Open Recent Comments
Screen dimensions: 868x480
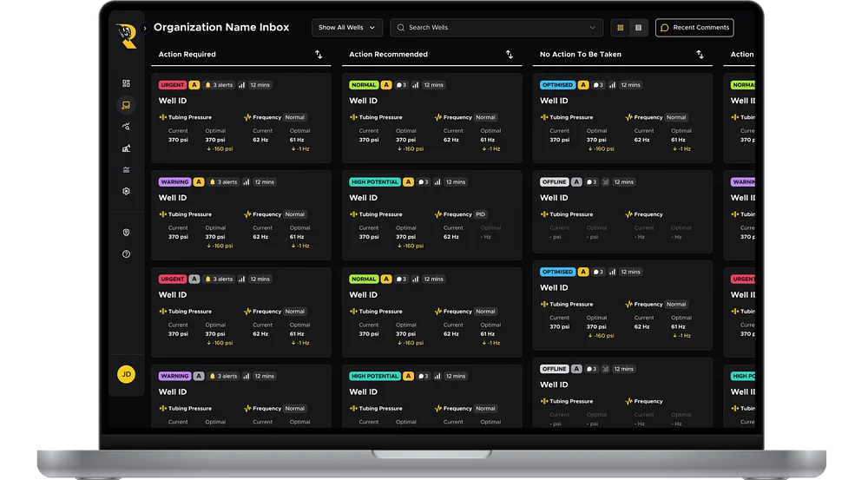tap(694, 28)
